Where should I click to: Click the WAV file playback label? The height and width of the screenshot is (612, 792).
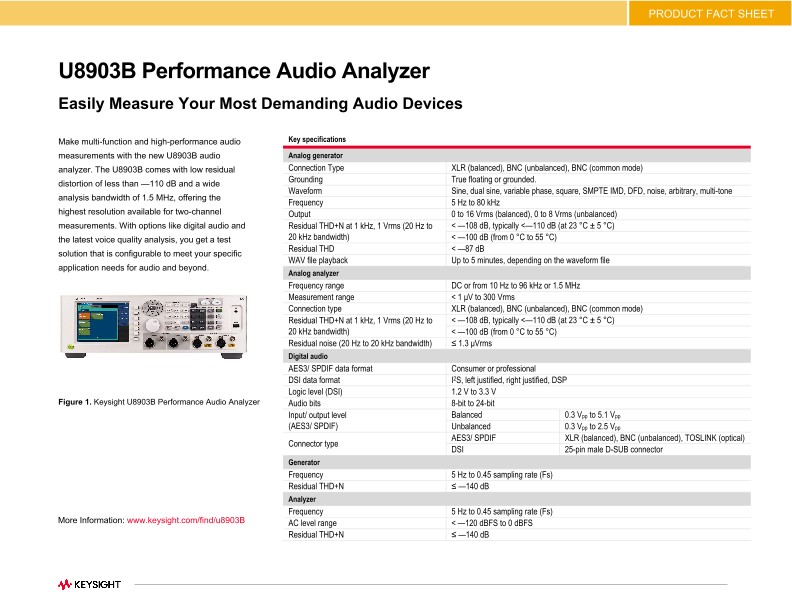pyautogui.click(x=318, y=261)
